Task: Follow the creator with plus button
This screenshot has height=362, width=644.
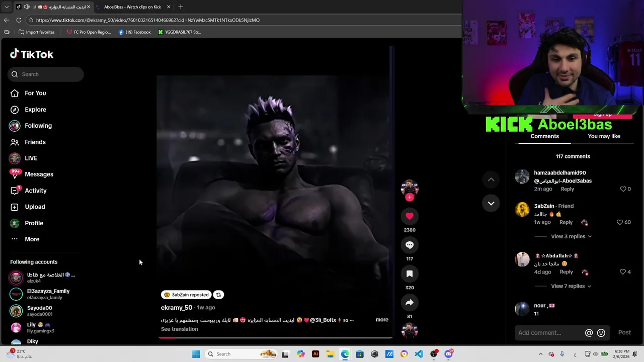Action: point(410,197)
